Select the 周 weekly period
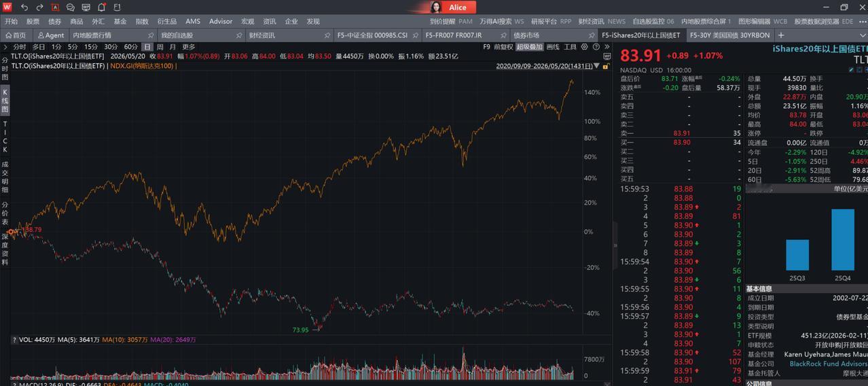The width and height of the screenshot is (868, 386). [x=160, y=47]
